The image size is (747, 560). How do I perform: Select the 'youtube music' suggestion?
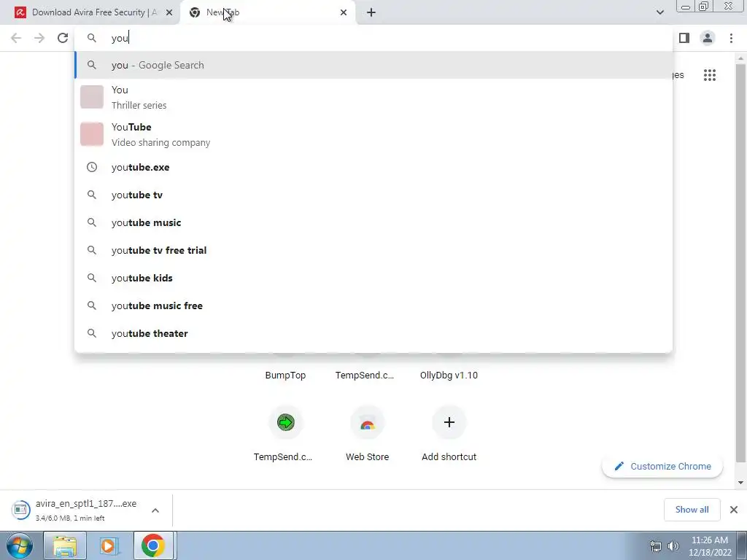373,222
